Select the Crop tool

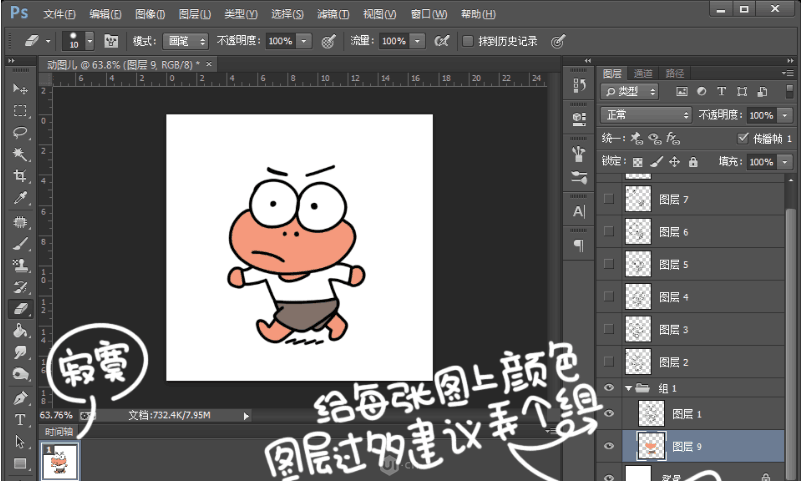pos(20,176)
